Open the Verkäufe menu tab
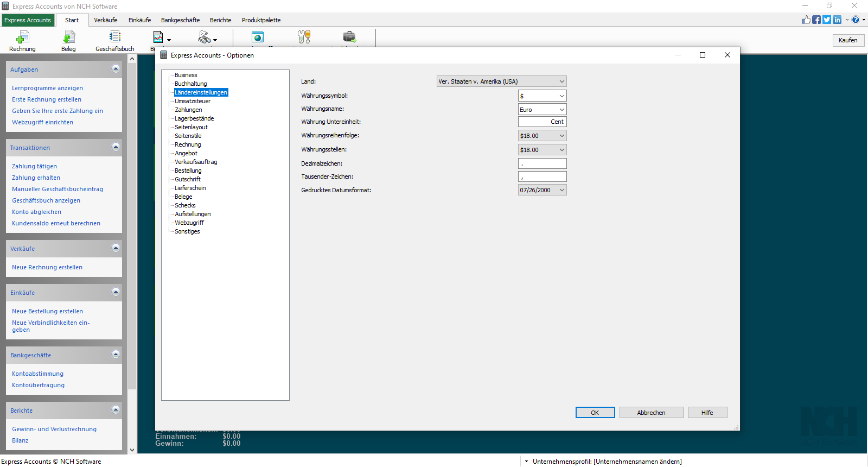The height and width of the screenshot is (467, 868). (x=106, y=20)
